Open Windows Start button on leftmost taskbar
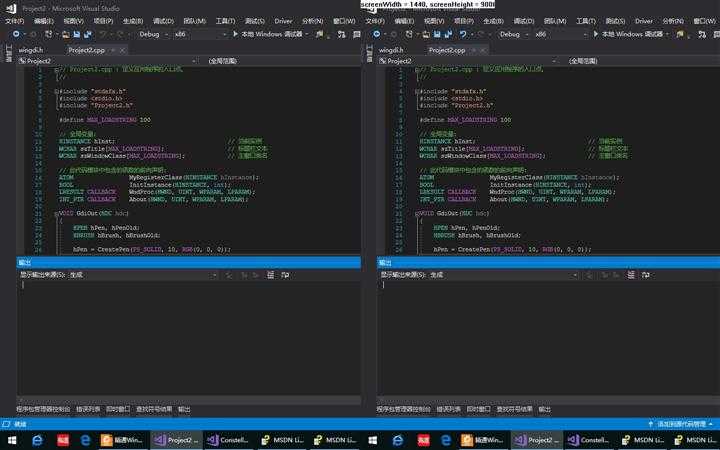This screenshot has width=720, height=450. (12, 440)
